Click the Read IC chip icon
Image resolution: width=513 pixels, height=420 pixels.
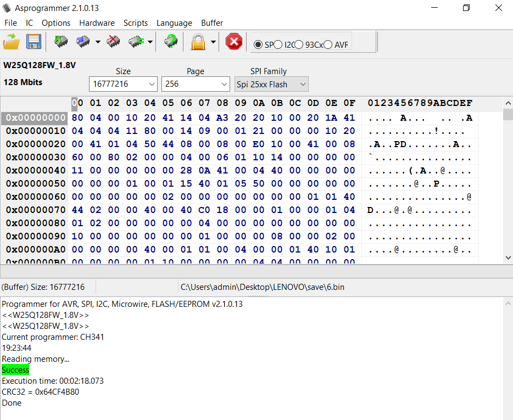point(60,42)
